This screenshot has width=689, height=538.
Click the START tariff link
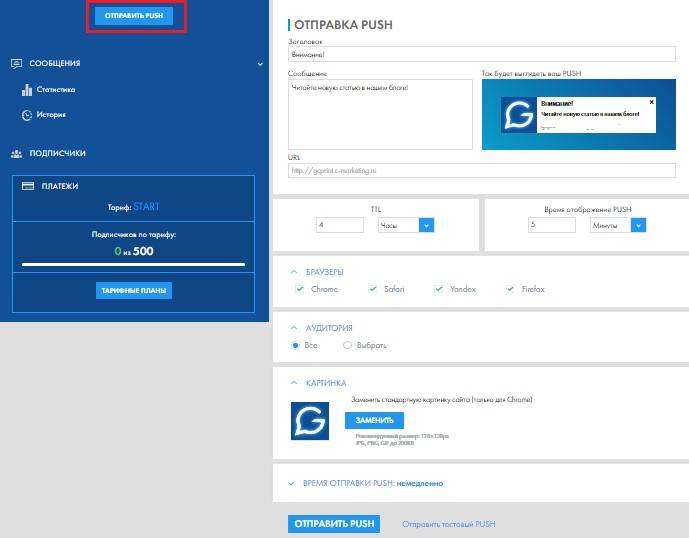[146, 207]
